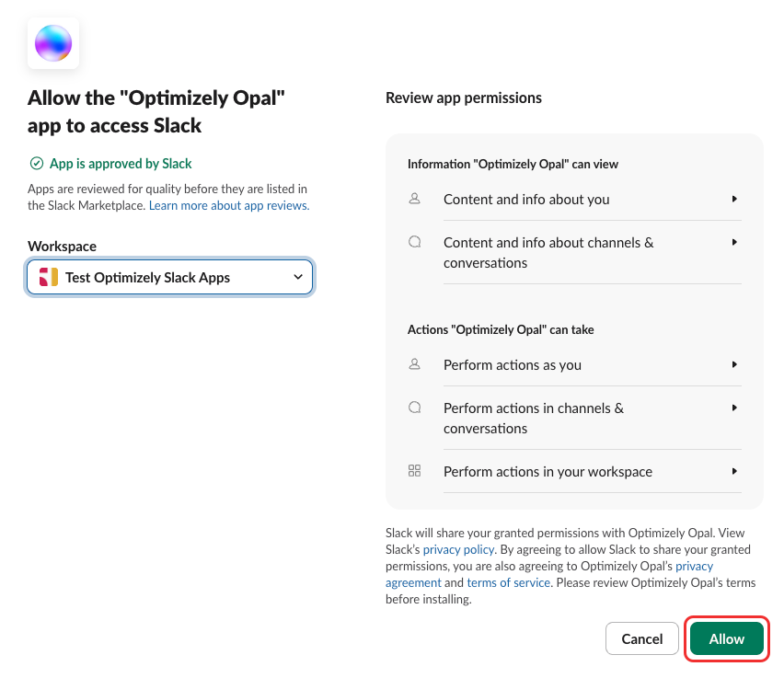The height and width of the screenshot is (678, 784).
Task: Click speech bubble icon beside 'Perform actions in channels'
Action: click(x=414, y=408)
